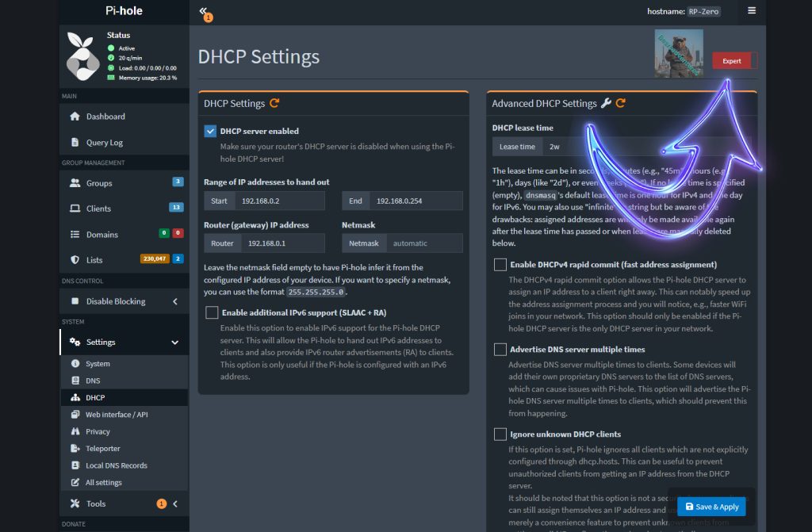
Task: Click the RP-Zero hostname label
Action: point(704,11)
